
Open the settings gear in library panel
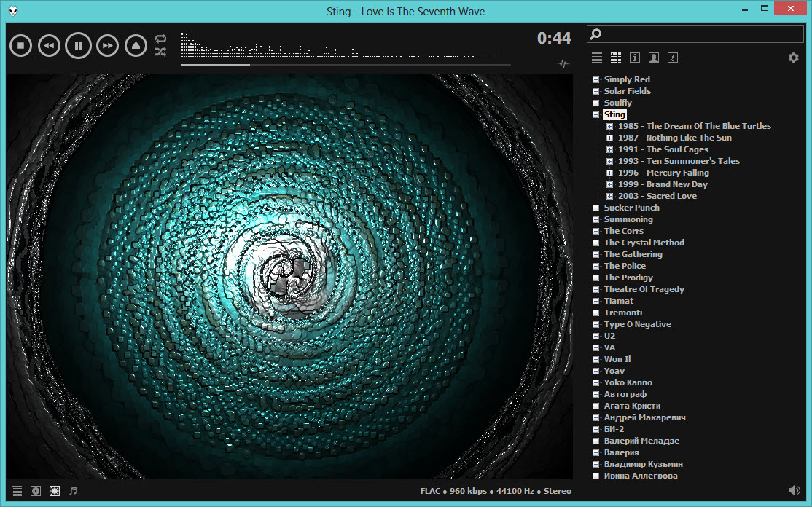click(794, 58)
